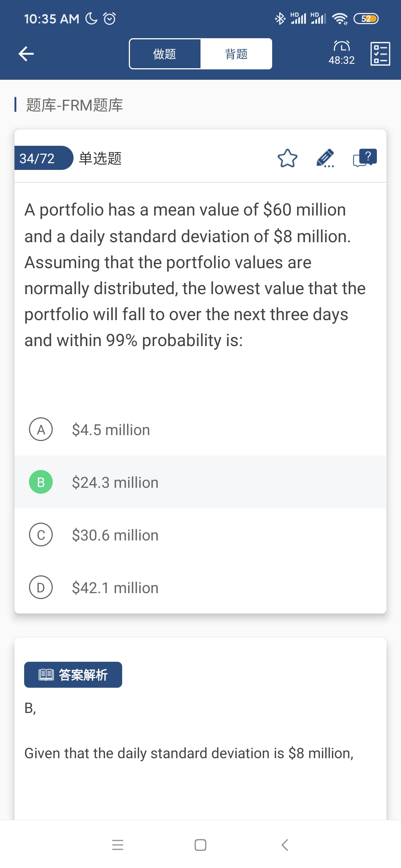The image size is (401, 868).
Task: Tap the explanation text about standard deviation
Action: click(x=189, y=753)
